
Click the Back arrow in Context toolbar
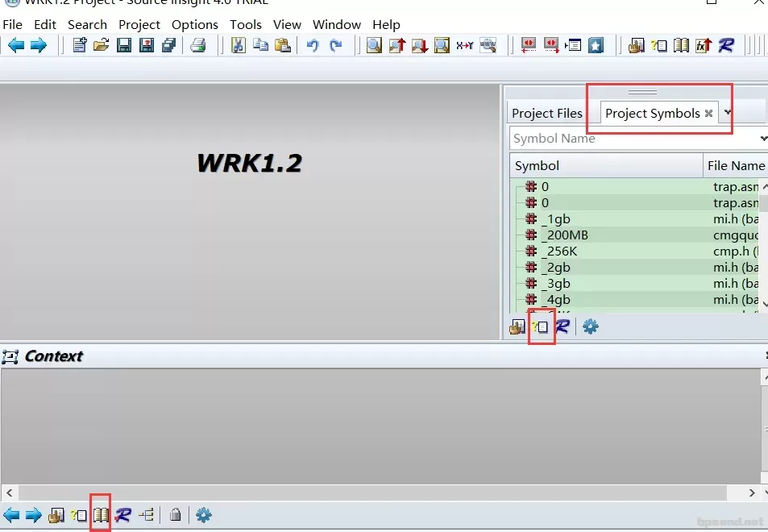point(11,515)
